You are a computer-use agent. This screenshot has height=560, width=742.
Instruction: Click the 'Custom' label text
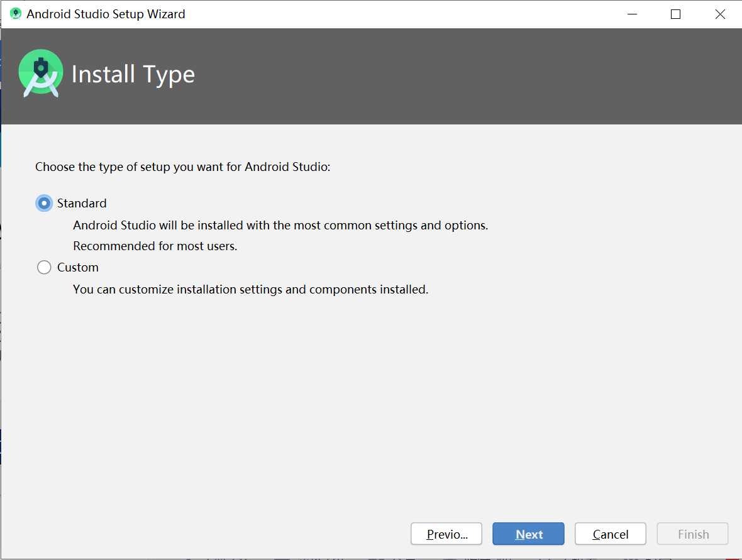[x=77, y=267]
